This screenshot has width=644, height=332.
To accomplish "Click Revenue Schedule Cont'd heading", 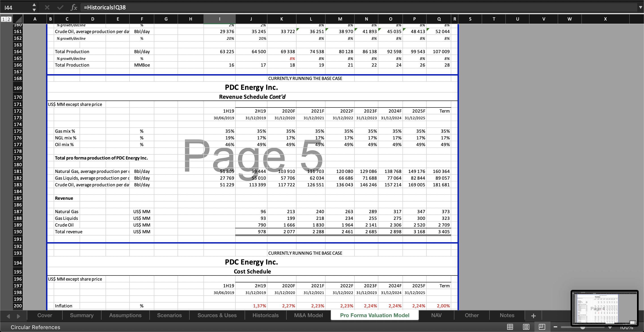I will point(252,97).
